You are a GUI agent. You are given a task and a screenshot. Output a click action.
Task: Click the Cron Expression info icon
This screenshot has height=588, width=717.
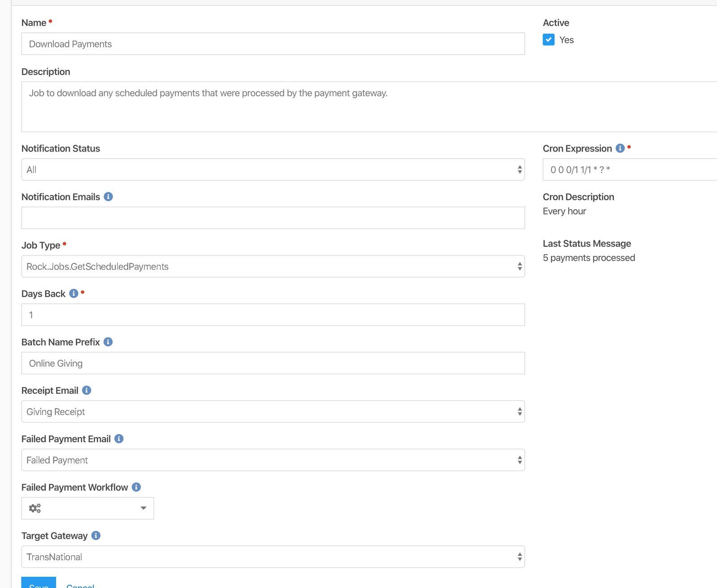pos(620,148)
